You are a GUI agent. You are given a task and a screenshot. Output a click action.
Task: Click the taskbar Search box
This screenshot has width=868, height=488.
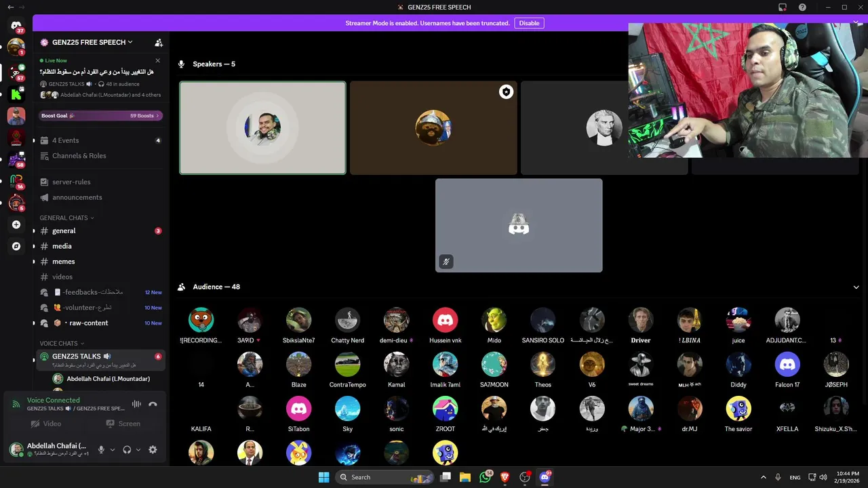pyautogui.click(x=384, y=477)
